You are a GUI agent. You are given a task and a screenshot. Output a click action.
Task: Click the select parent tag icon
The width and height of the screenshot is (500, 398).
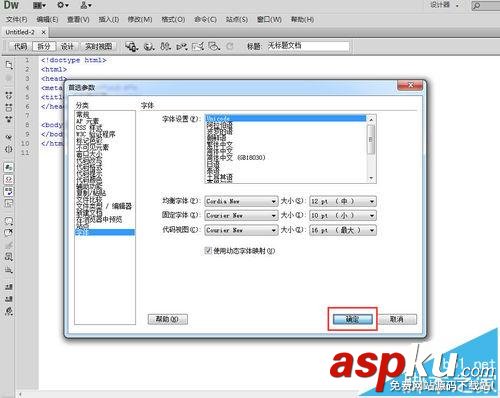point(9,137)
